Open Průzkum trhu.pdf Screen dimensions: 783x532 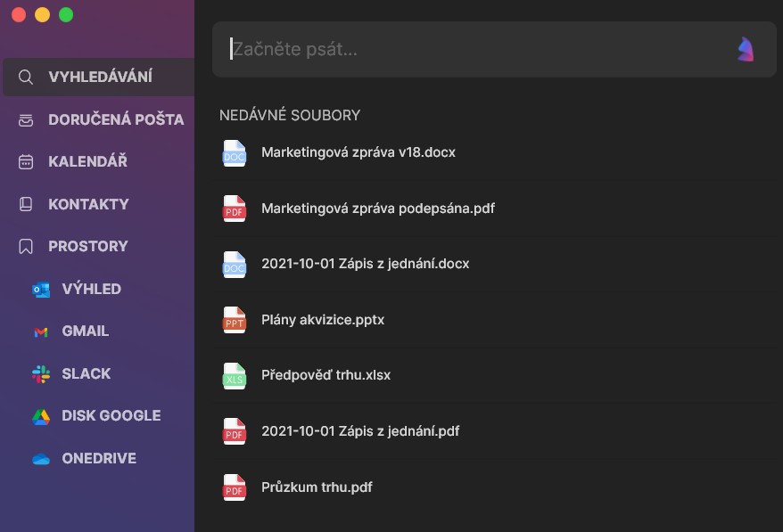(x=317, y=487)
